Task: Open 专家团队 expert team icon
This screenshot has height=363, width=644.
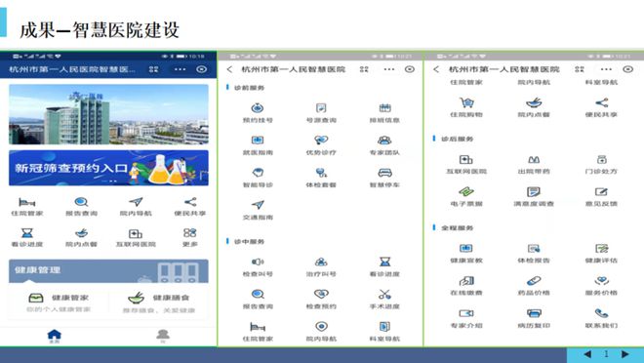Action: pyautogui.click(x=384, y=141)
